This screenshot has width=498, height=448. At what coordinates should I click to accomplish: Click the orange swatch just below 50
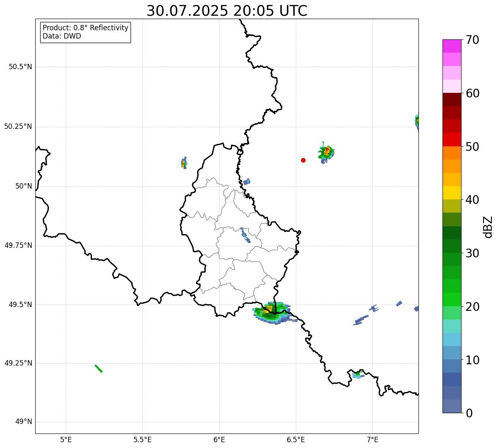pyautogui.click(x=452, y=153)
